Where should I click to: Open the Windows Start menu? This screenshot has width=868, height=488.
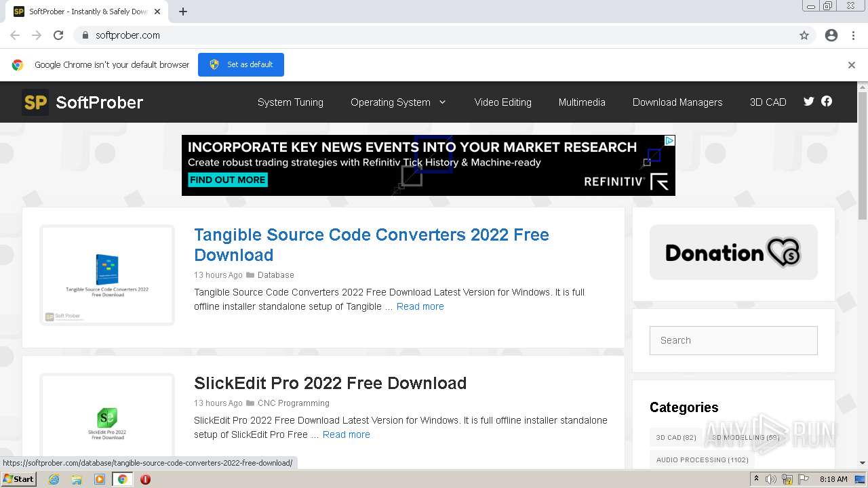(19, 479)
